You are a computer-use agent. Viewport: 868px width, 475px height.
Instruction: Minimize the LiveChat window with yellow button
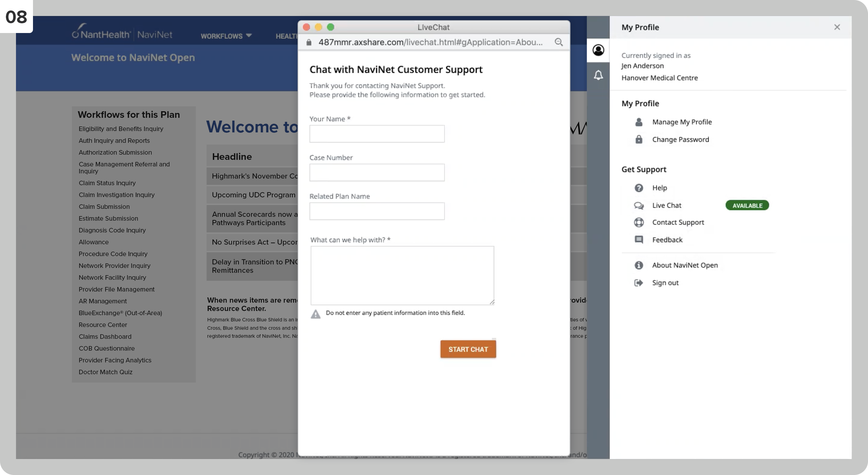[318, 27]
